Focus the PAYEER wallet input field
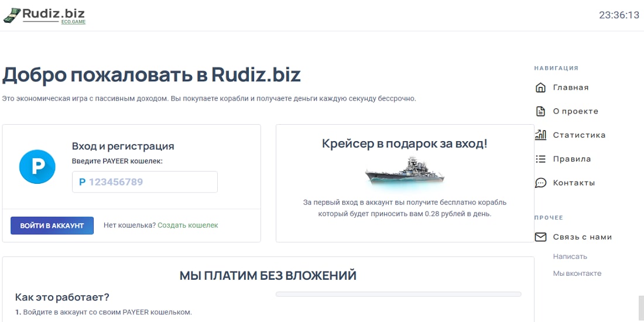644x322 pixels. (145, 182)
